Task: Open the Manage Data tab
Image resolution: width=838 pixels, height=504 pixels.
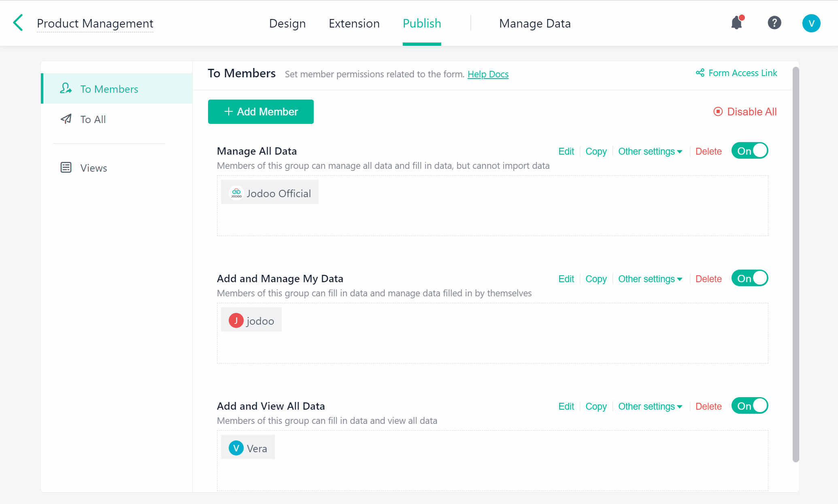Action: [535, 23]
